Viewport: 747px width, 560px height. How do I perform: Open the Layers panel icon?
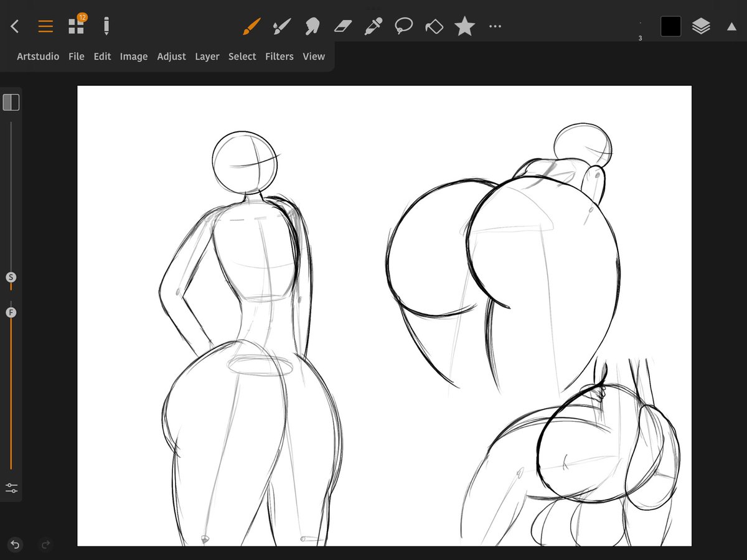point(701,26)
